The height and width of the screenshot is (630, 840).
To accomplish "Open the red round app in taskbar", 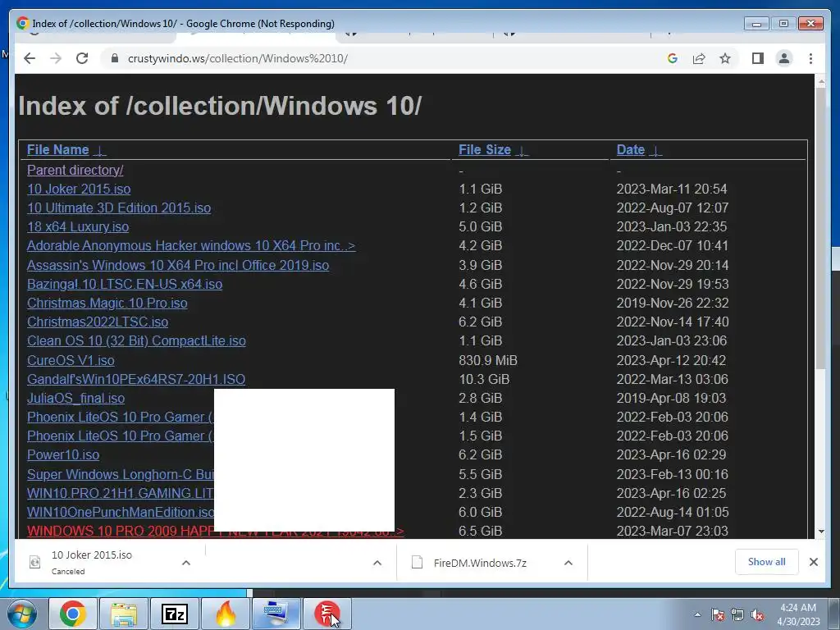I will [327, 614].
